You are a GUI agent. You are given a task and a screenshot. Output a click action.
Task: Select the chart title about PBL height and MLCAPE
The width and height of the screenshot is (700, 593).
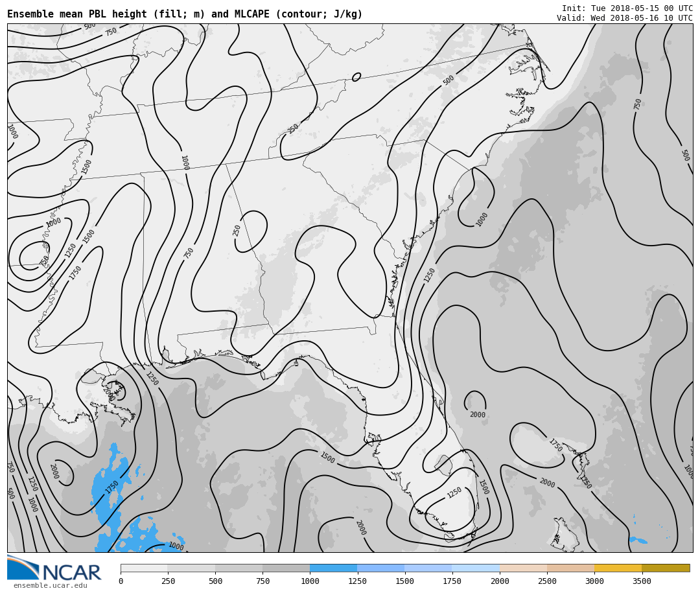[185, 14]
